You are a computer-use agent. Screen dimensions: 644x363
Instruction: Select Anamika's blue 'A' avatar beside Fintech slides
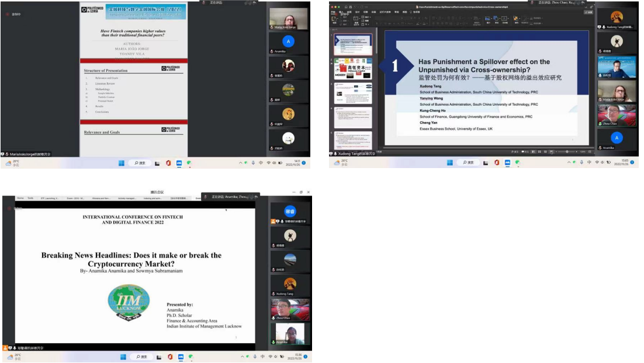[x=288, y=41]
